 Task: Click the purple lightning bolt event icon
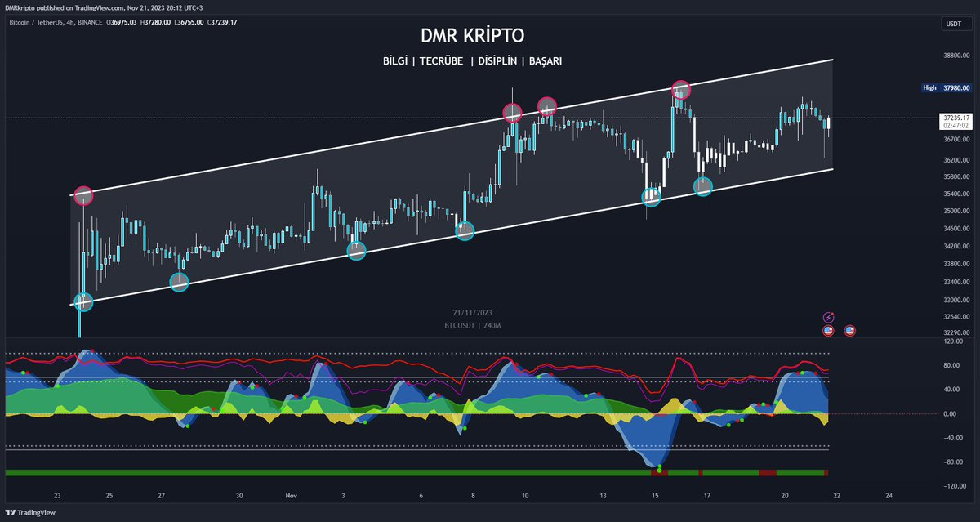[x=828, y=318]
